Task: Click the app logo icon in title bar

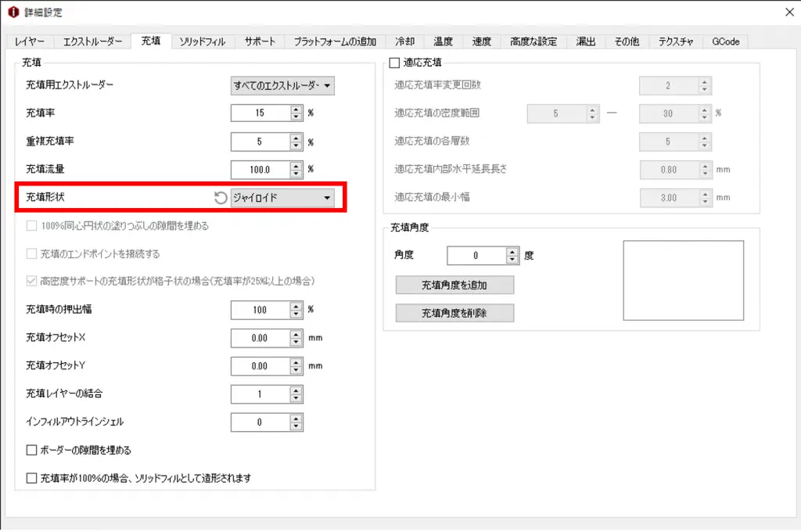Action: [13, 13]
